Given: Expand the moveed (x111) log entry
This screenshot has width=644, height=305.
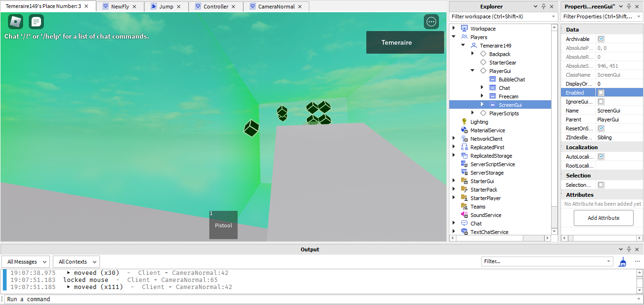Looking at the screenshot, I should point(68,287).
